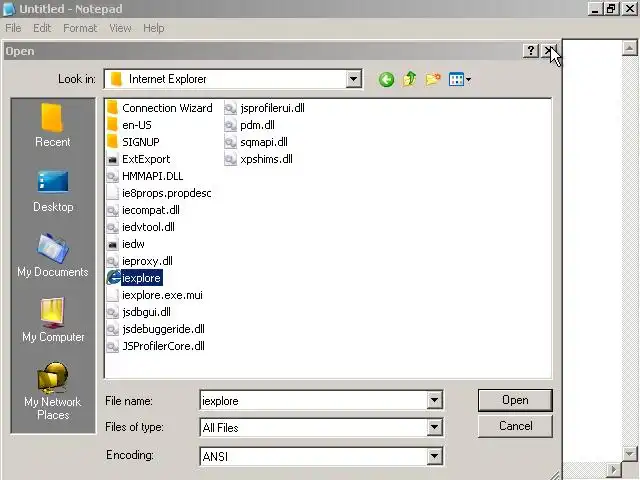Select the iexplore application file
Viewport: 640px width, 480px height.
[x=134, y=278]
